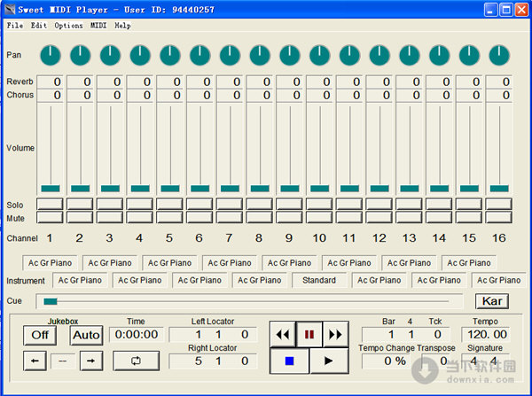Click the Pan knob for channel 6
Viewport: 532px width, 396px height.
pyautogui.click(x=199, y=55)
